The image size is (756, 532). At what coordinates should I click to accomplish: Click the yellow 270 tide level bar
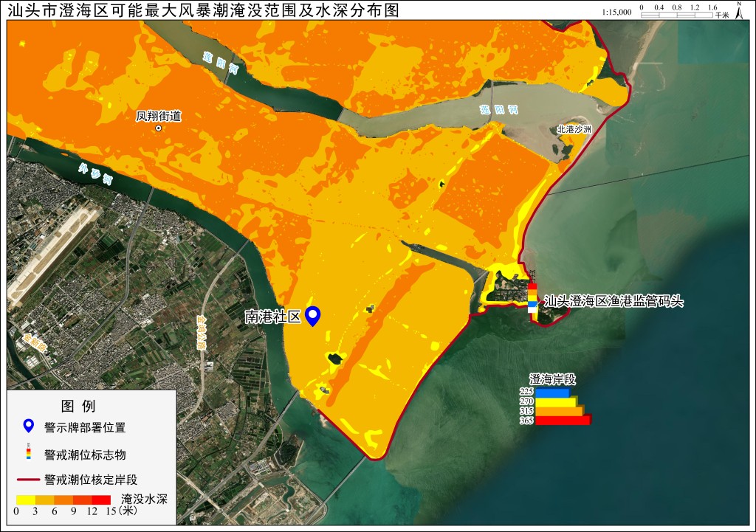tap(556, 401)
